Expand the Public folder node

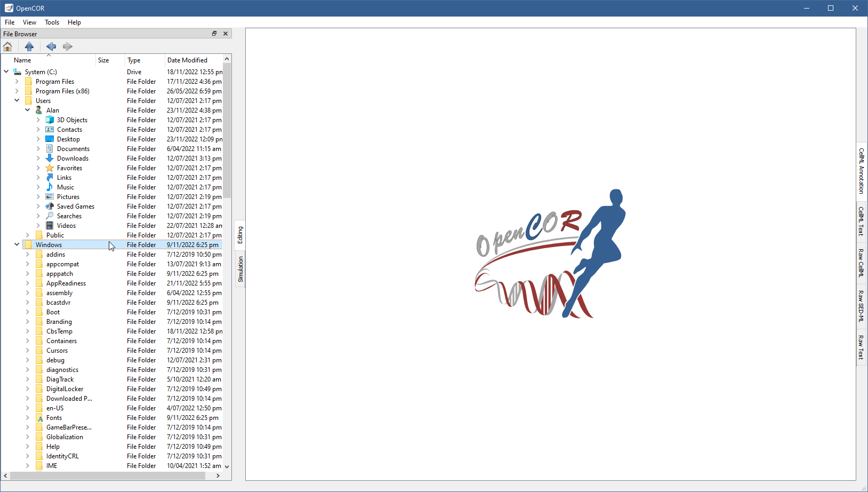pos(27,235)
